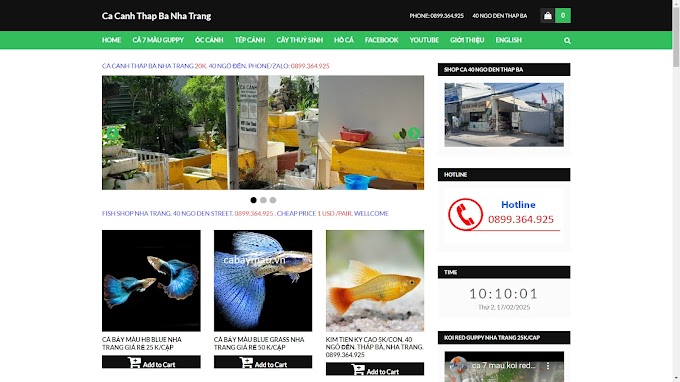Open TÉP CẢNH menu item
The width and height of the screenshot is (680, 382).
click(250, 40)
